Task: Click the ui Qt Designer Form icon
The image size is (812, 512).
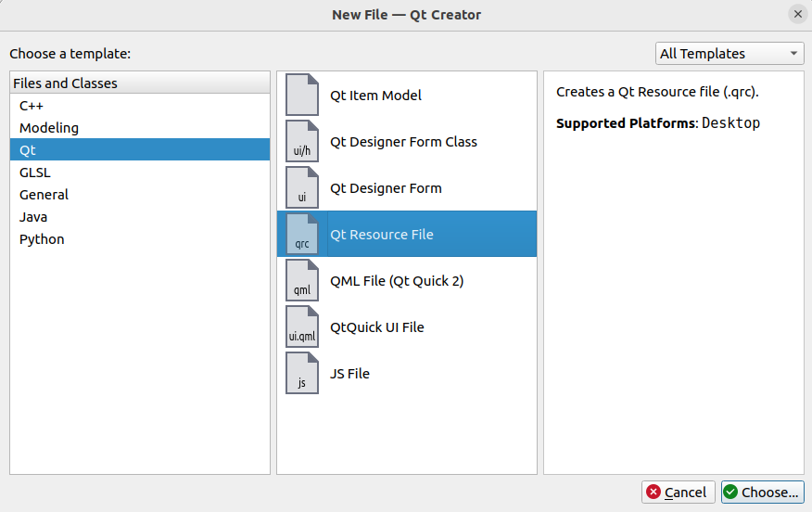Action: pyautogui.click(x=301, y=188)
